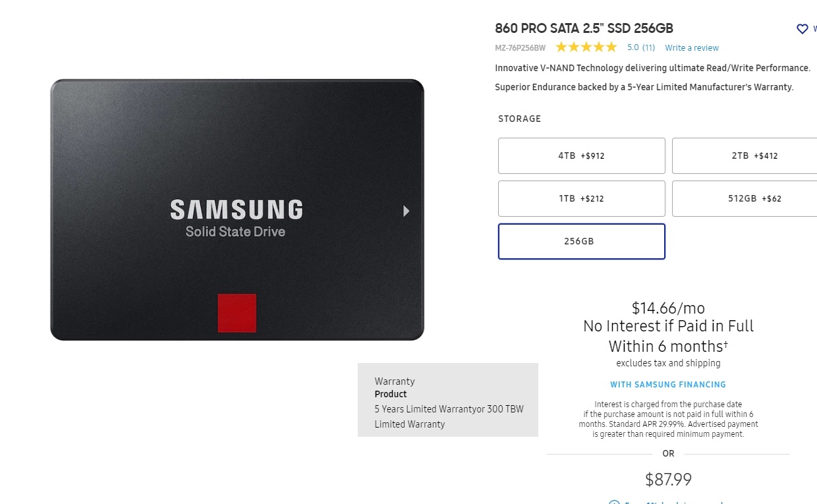Image resolution: width=817 pixels, height=504 pixels.
Task: Click the fifth gold rating star
Action: [611, 47]
